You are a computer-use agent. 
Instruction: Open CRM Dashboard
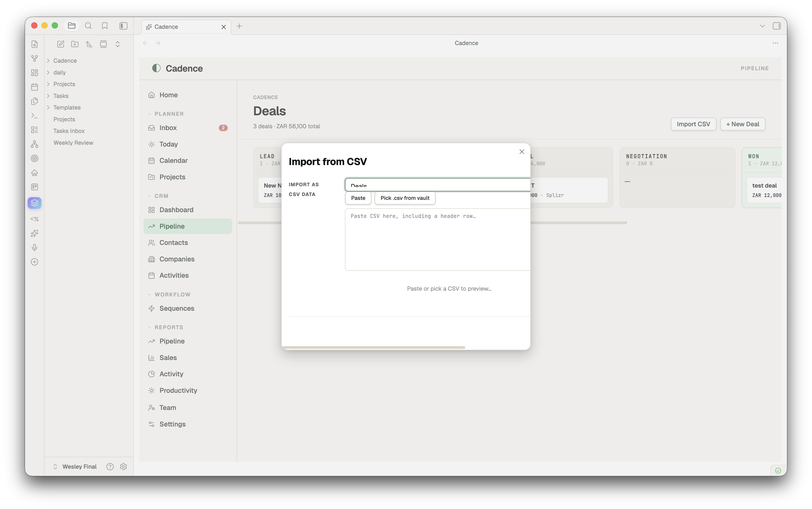[188, 210]
